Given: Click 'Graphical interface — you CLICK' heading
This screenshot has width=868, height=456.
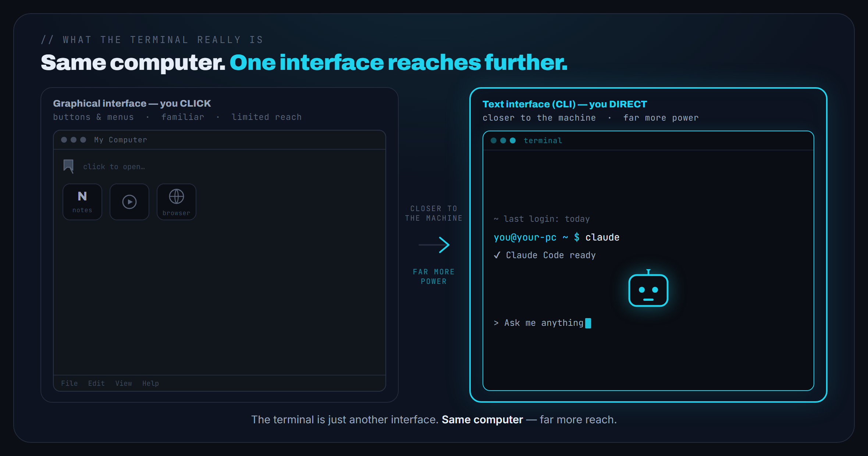Looking at the screenshot, I should pos(132,103).
